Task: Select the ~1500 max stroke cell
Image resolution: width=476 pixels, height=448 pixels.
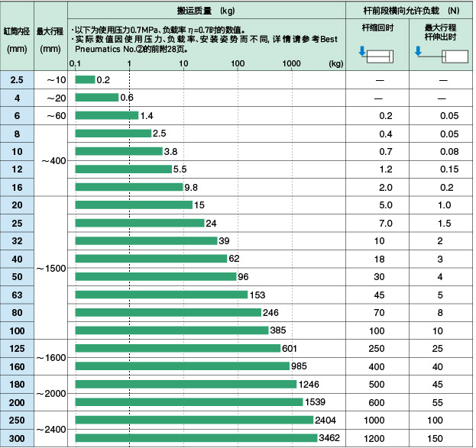Action: [x=50, y=269]
